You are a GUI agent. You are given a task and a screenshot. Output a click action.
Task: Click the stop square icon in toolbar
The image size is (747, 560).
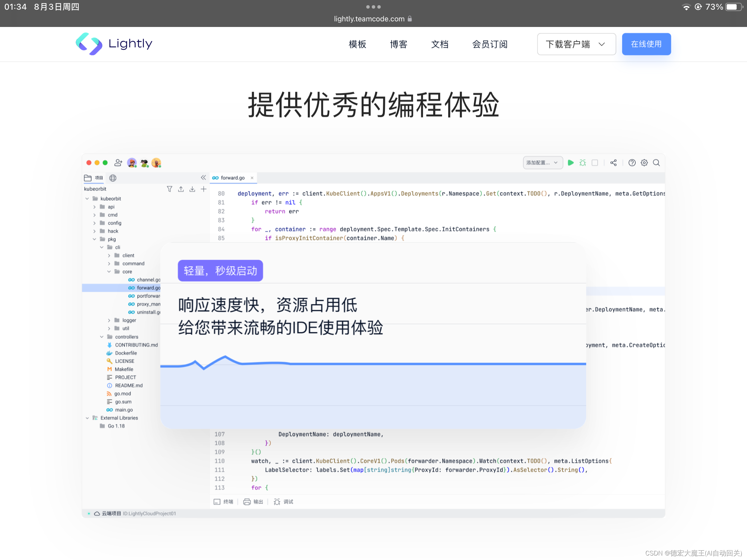(x=595, y=162)
